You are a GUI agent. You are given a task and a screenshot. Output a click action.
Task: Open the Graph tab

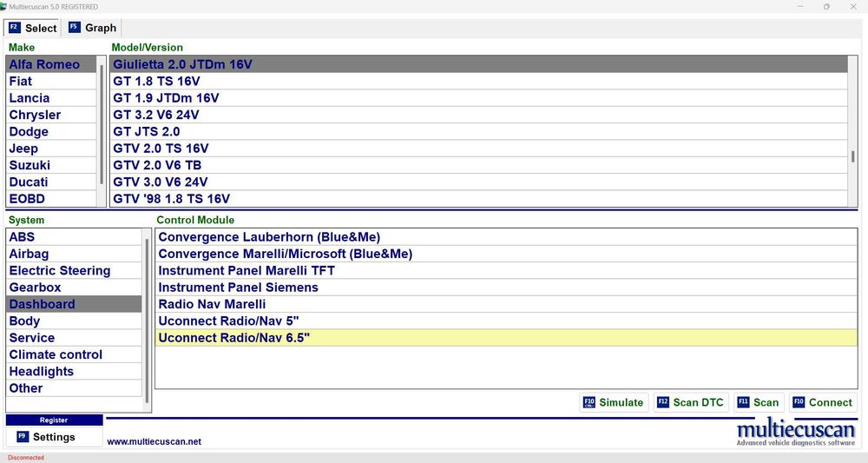[92, 28]
